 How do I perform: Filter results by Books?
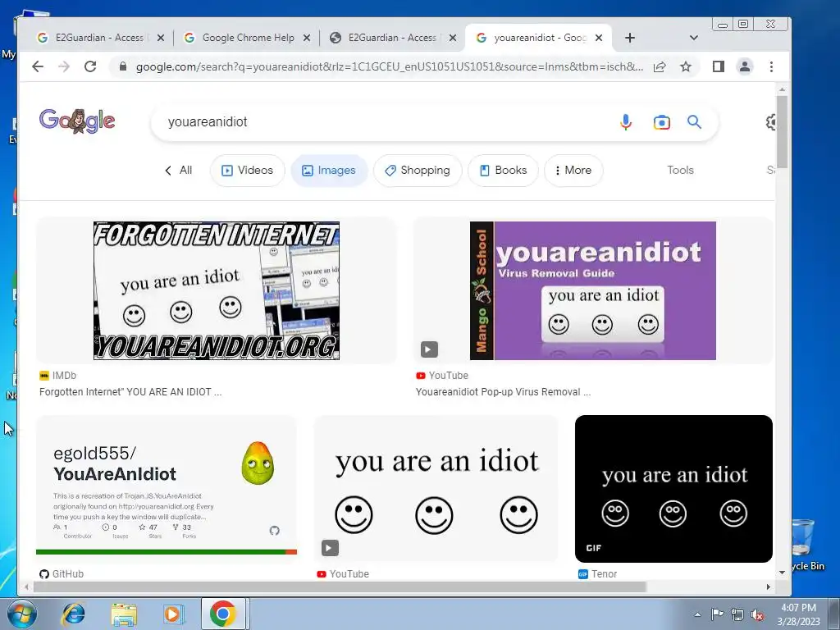(x=503, y=171)
